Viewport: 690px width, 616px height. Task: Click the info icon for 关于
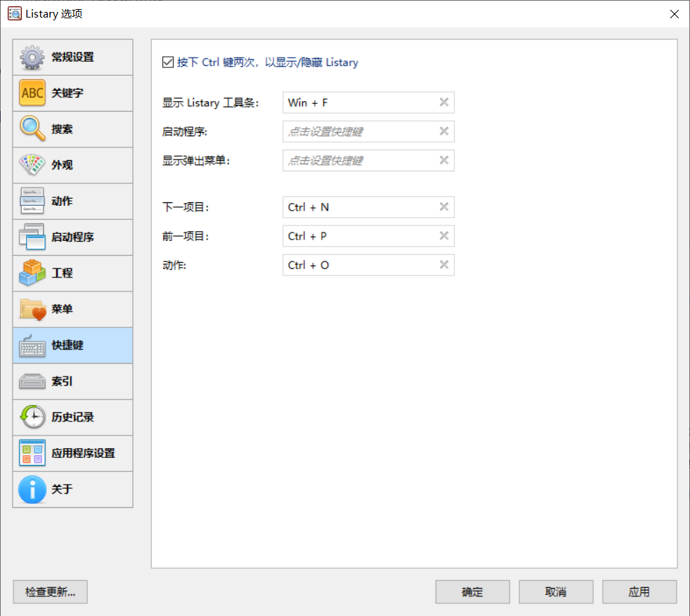point(32,489)
